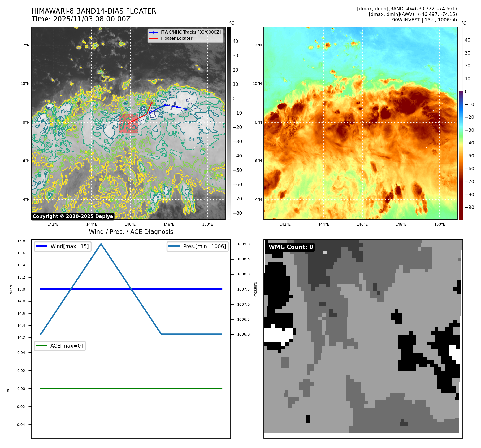Click the WMG Count: 0 badge
481x448 pixels.
(291, 247)
